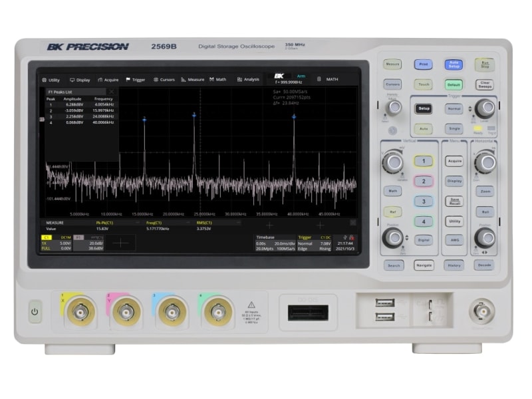Select peak row 40.0066kHz in list
This screenshot has width=532, height=399.
click(x=82, y=122)
